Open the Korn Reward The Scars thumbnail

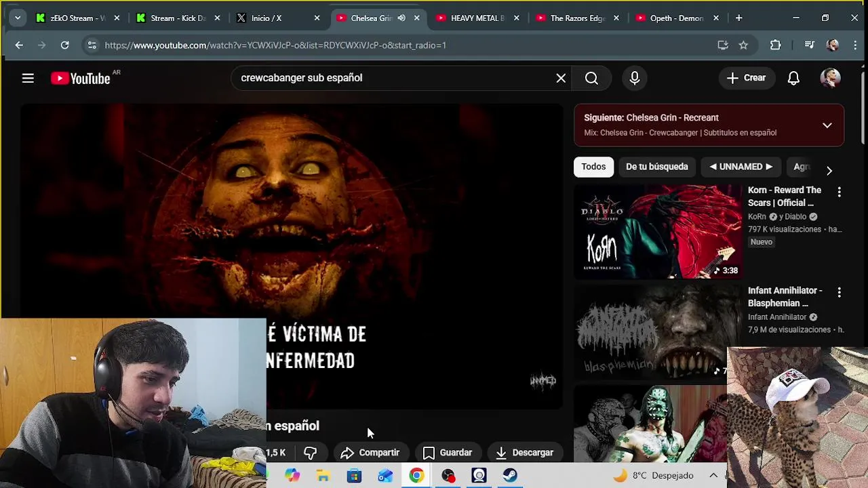tap(658, 231)
